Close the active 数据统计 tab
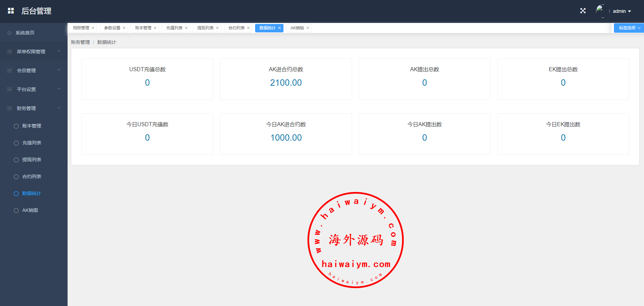The width and height of the screenshot is (644, 306). (x=279, y=28)
